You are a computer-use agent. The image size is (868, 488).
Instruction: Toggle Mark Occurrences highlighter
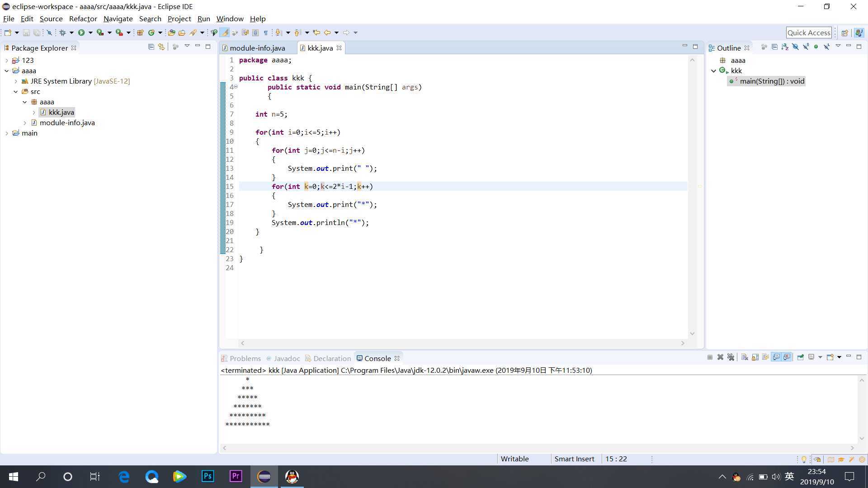(224, 33)
